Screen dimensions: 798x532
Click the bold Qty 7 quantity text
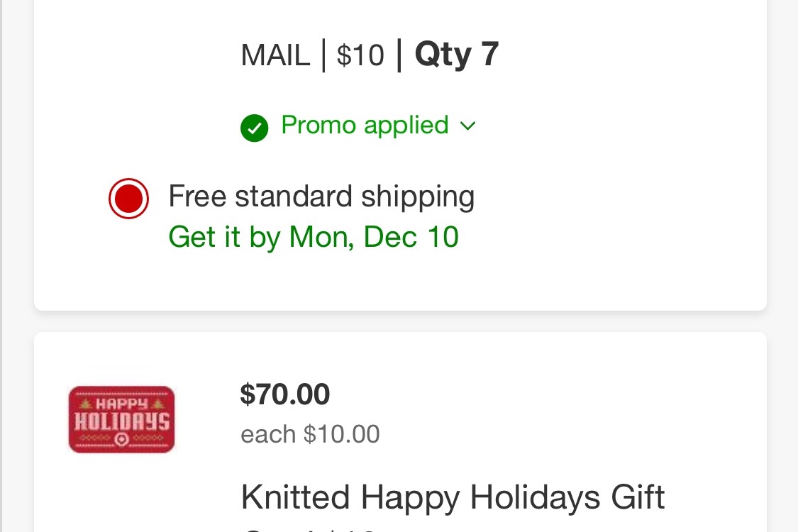tap(457, 54)
